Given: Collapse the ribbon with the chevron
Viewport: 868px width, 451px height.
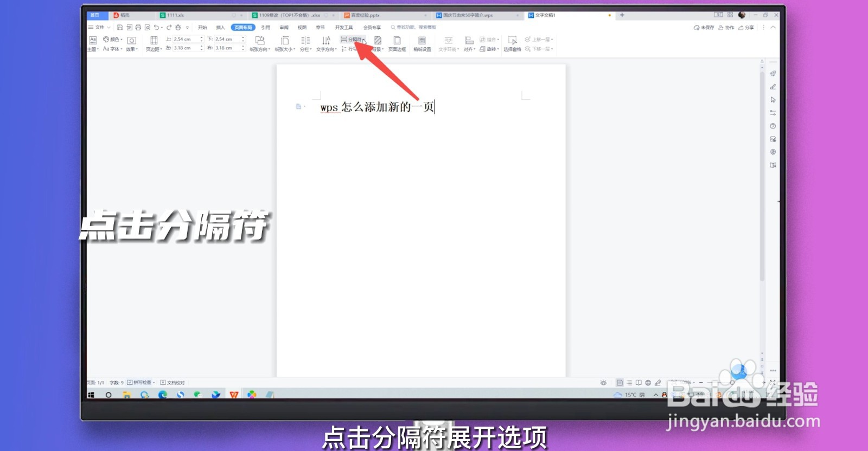Looking at the screenshot, I should click(773, 27).
